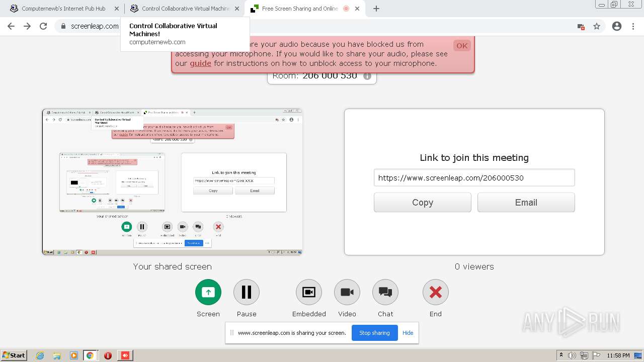The image size is (644, 362).
Task: Open the red Opera taskbar icon
Action: tap(108, 355)
